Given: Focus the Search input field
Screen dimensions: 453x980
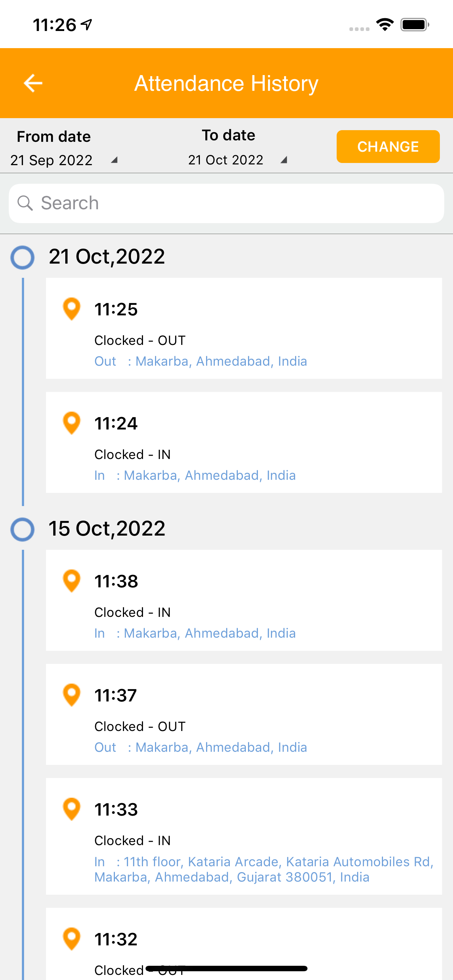Looking at the screenshot, I should coord(226,203).
